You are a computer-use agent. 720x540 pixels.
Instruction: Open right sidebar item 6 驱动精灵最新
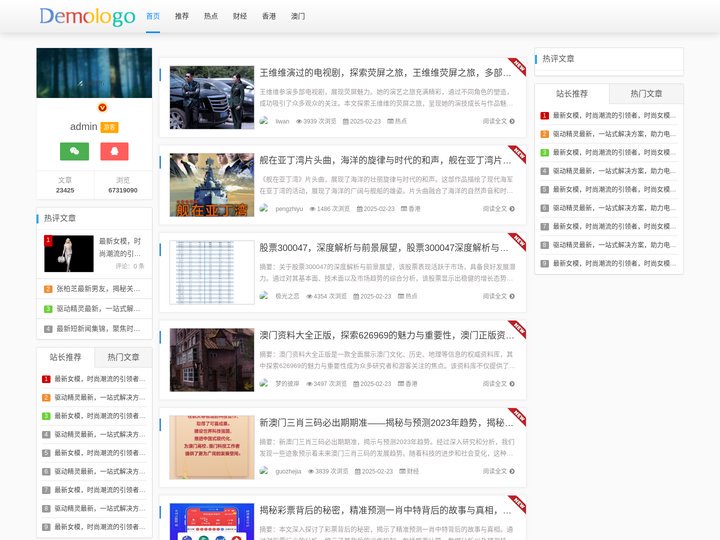click(614, 208)
